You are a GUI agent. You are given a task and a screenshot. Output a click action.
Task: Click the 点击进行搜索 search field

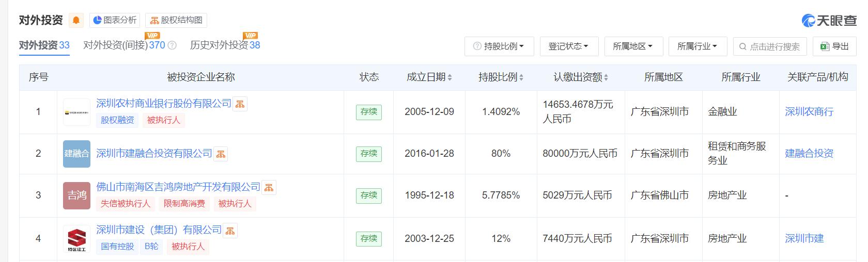[x=770, y=46]
